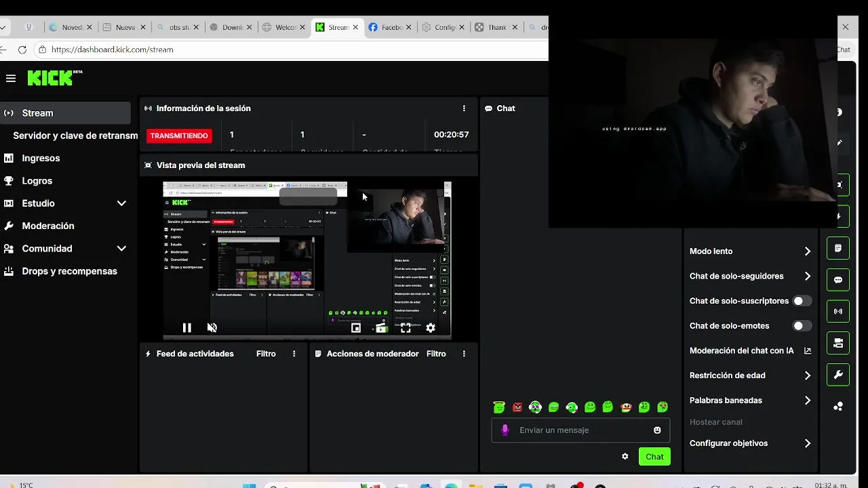Click the stream preview video thumbnail

307,260
